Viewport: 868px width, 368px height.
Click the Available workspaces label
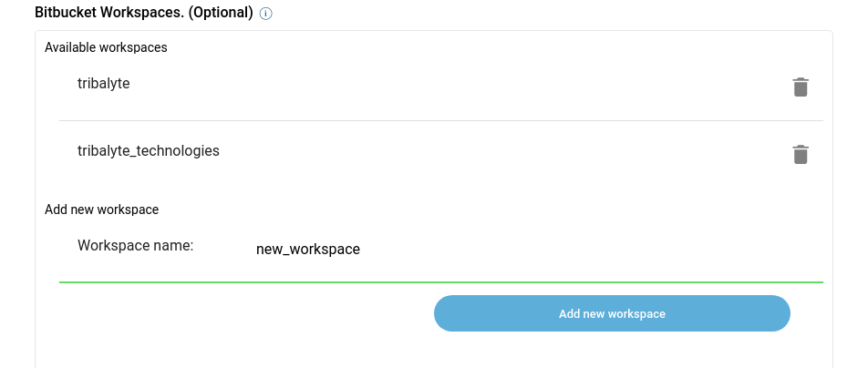click(x=106, y=47)
